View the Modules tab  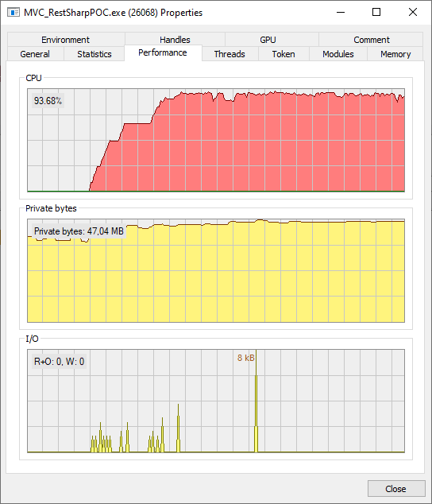pyautogui.click(x=338, y=54)
